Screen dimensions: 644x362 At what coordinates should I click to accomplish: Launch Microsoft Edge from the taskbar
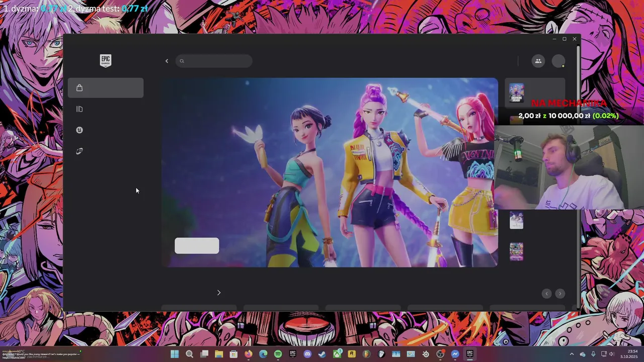coord(263,354)
